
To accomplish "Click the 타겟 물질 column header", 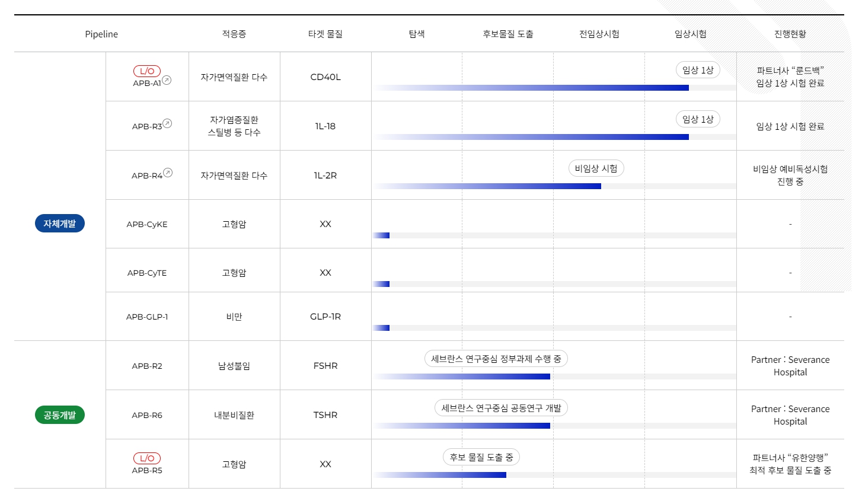I will pos(325,34).
